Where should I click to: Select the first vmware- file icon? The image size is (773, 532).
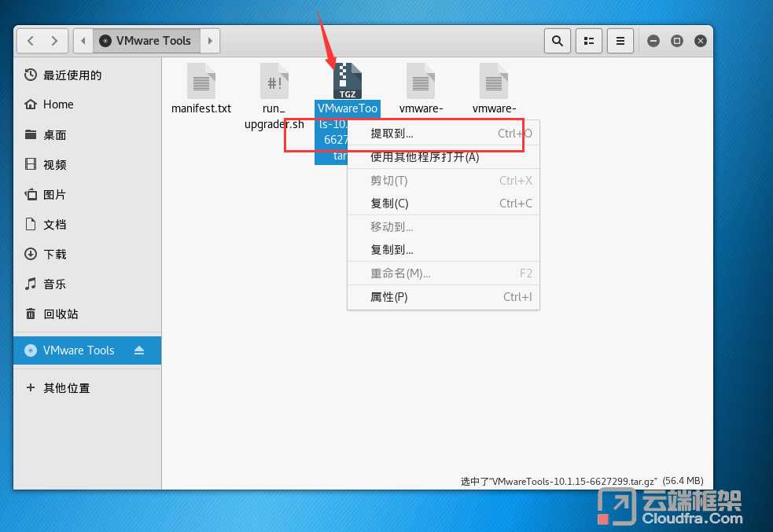coord(421,81)
